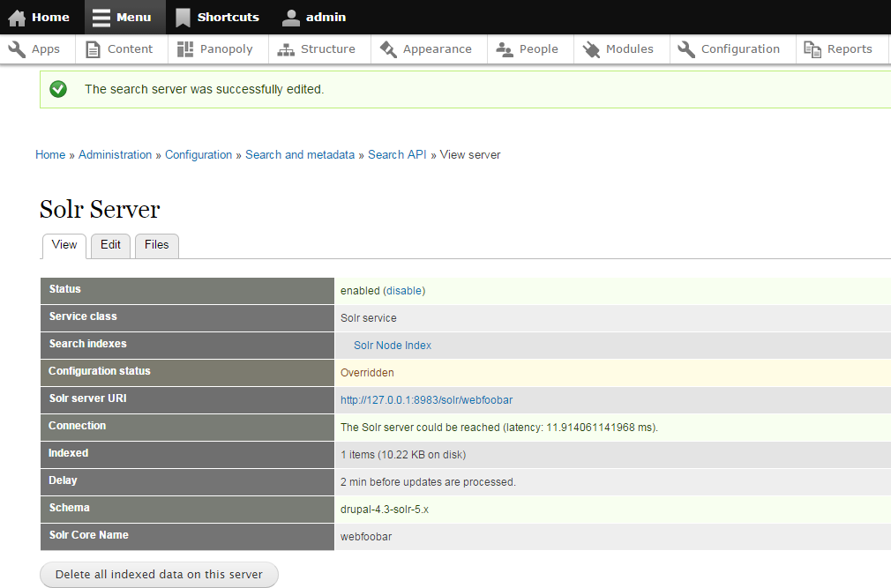Open the Solr Node Index link
891x588 pixels.
(x=393, y=346)
